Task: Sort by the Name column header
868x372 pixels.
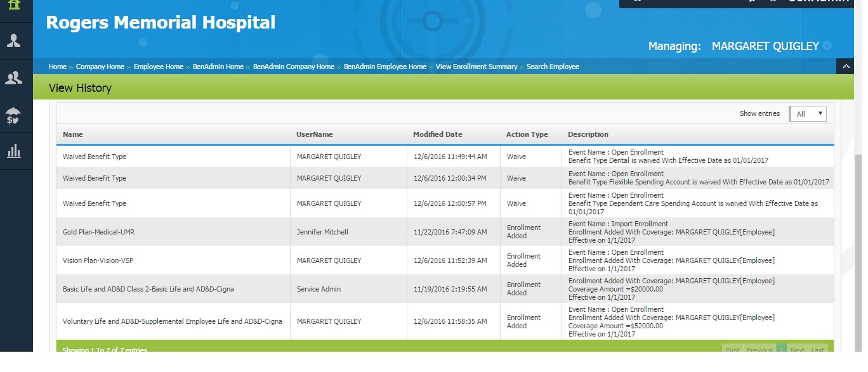Action: 73,134
